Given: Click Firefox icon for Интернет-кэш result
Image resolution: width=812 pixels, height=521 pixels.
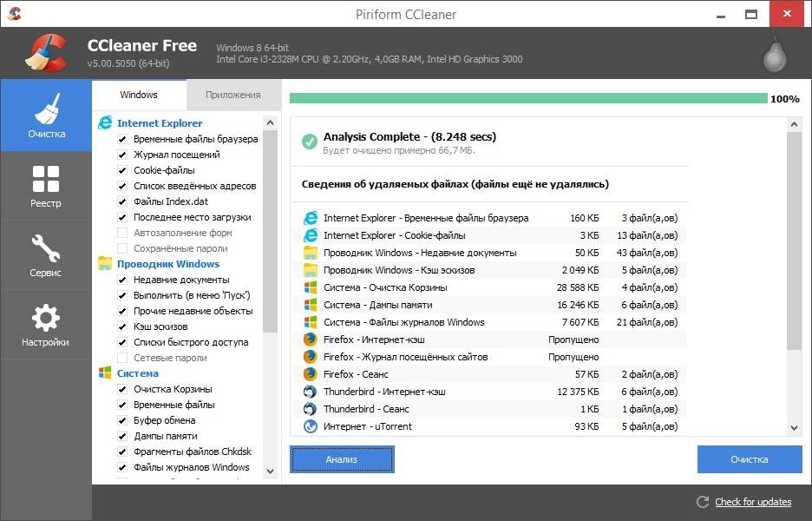Looking at the screenshot, I should tap(311, 340).
